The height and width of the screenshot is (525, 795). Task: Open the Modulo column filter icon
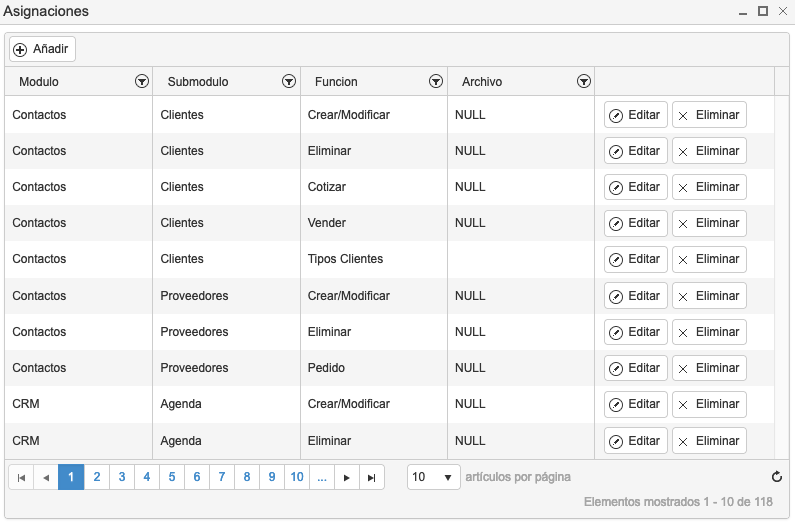coord(142,81)
